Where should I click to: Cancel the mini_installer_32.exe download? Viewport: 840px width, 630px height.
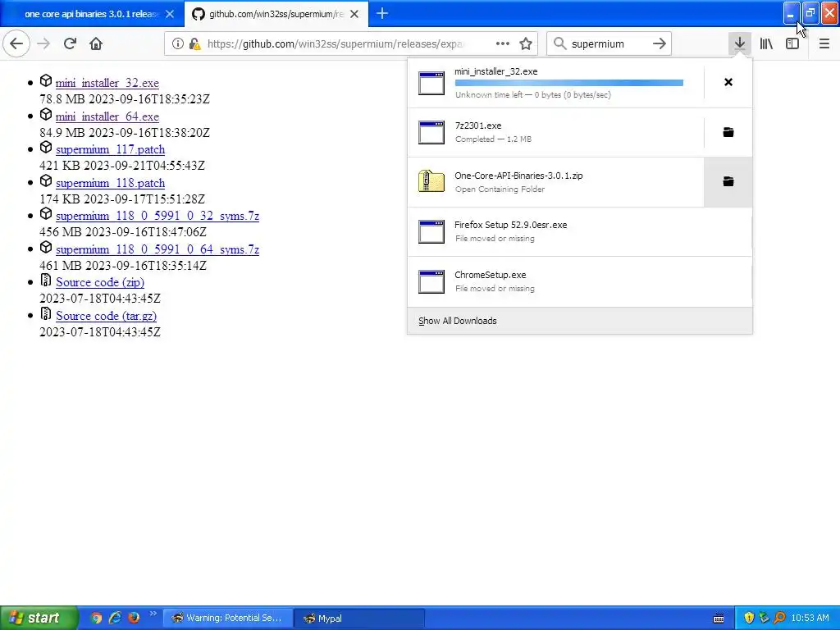coord(728,82)
